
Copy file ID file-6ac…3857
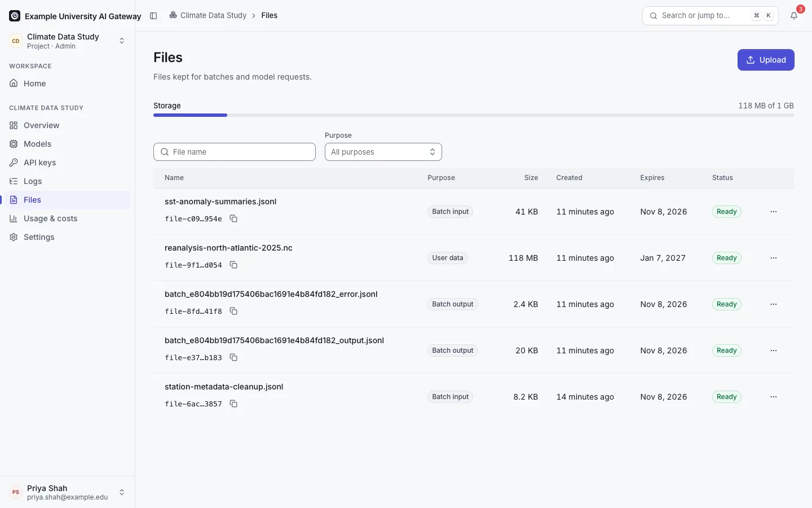(x=233, y=404)
